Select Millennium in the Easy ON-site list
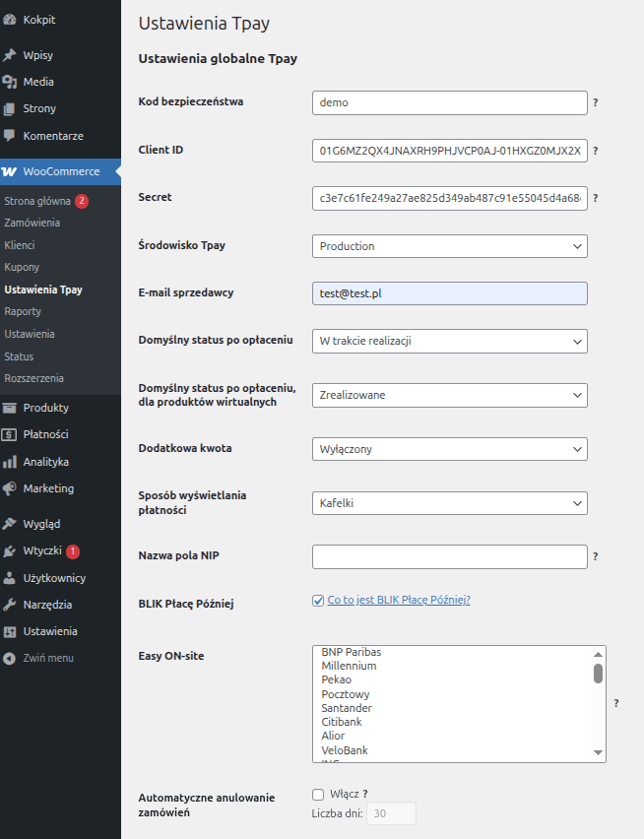Image resolution: width=644 pixels, height=839 pixels. point(349,666)
